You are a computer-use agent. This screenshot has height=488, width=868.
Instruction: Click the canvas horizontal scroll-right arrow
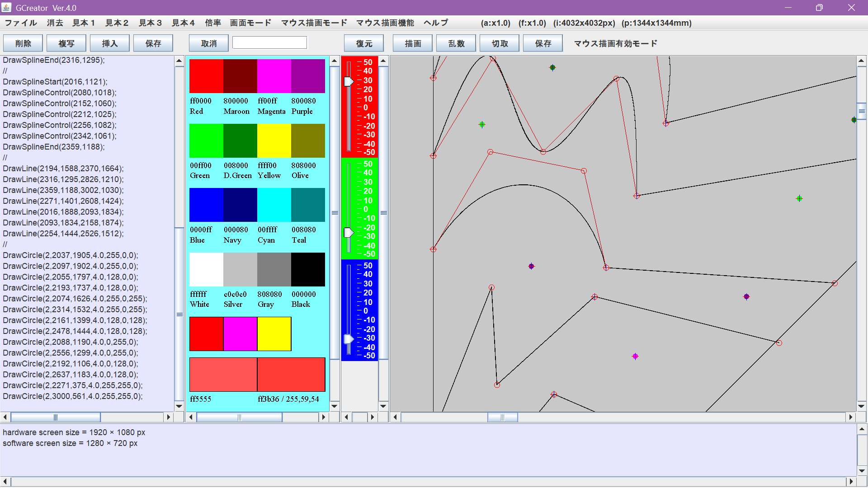(851, 417)
